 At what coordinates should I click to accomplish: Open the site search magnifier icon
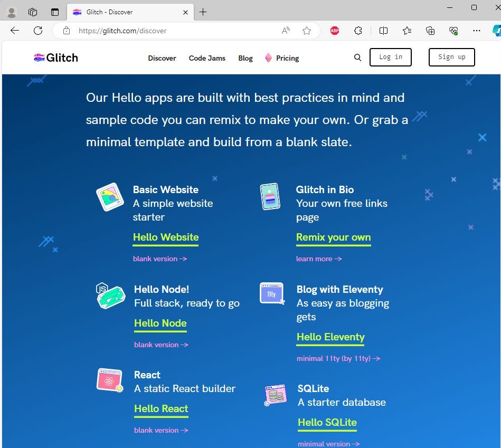358,58
